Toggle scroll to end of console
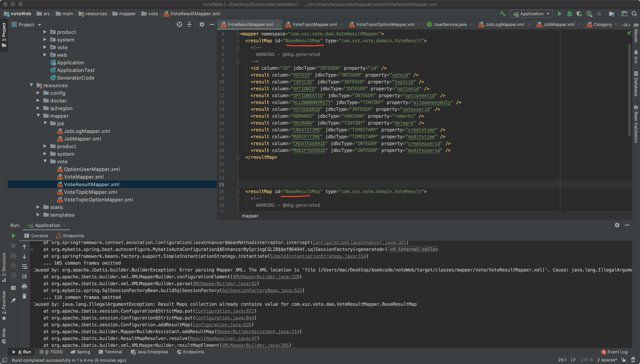The height and width of the screenshot is (364, 640). click(x=24, y=276)
